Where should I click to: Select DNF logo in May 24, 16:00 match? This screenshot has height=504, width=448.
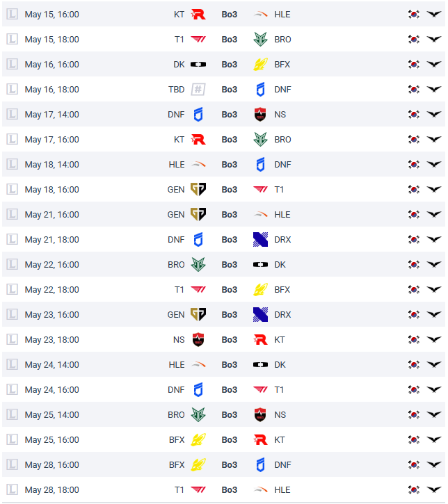click(198, 390)
